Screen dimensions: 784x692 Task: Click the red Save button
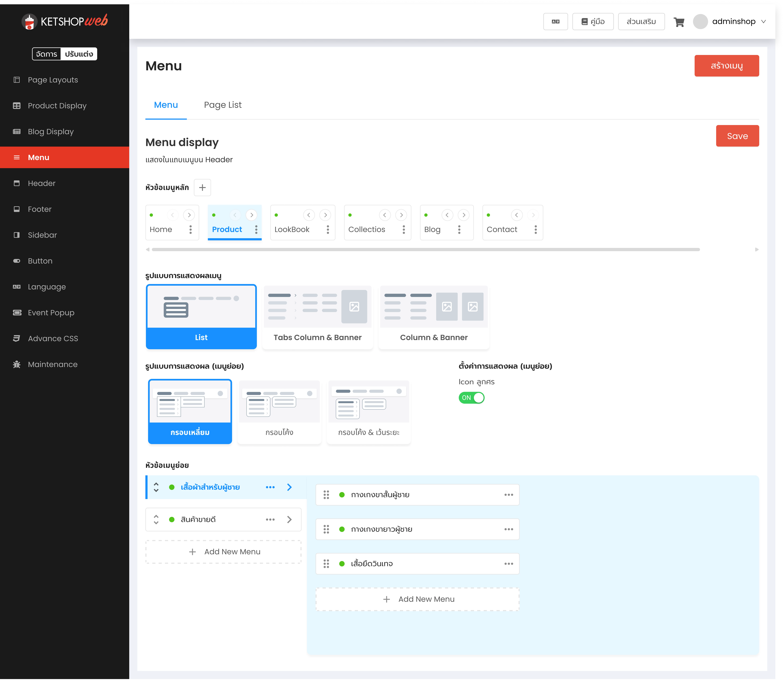click(737, 136)
